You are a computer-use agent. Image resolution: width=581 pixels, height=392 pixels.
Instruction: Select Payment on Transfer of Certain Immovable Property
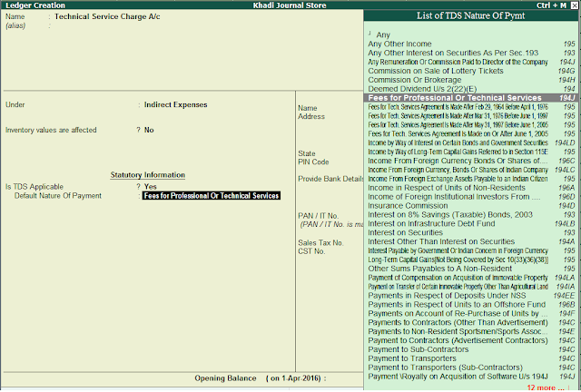click(471, 287)
